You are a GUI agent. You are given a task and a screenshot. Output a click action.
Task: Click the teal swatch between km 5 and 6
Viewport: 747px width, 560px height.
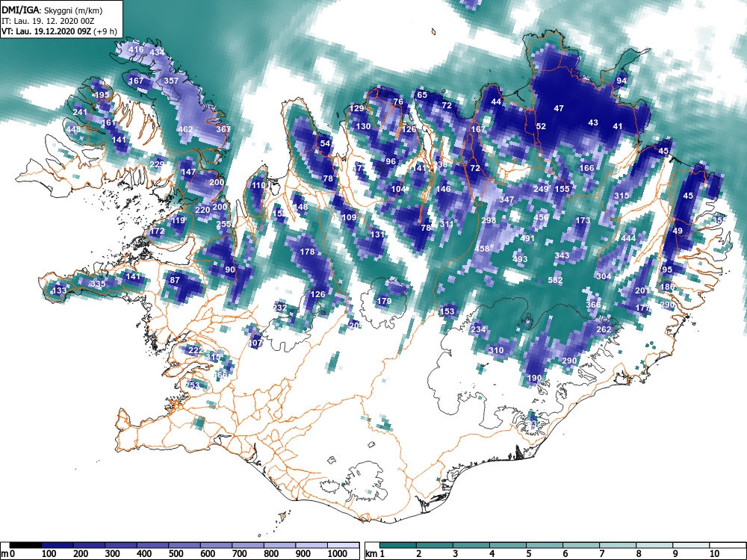545,545
